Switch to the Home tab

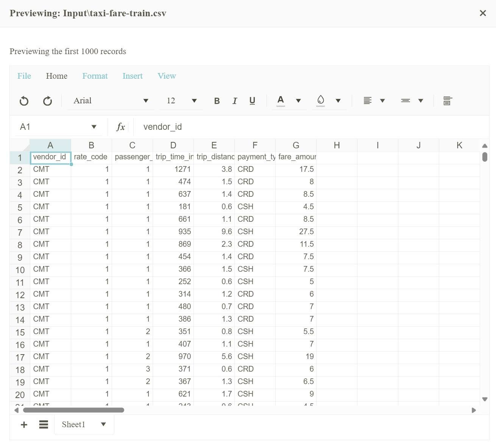pyautogui.click(x=57, y=76)
